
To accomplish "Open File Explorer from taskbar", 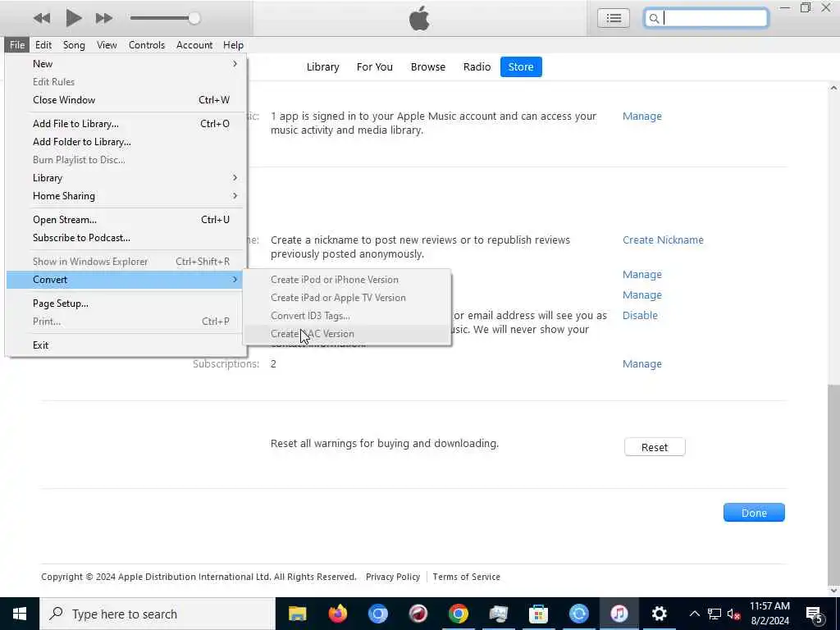I will pos(297,614).
